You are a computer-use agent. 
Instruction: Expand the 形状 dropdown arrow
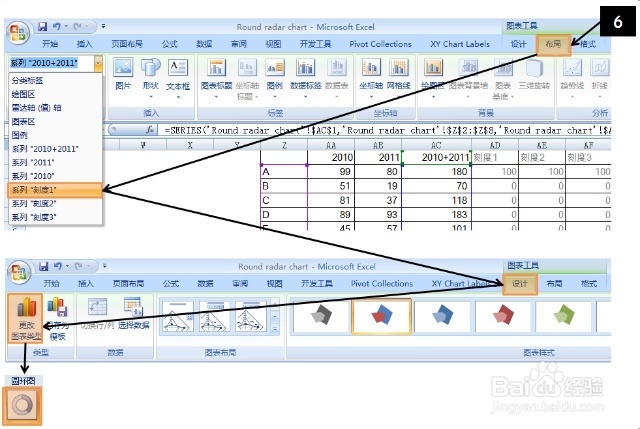(x=151, y=97)
